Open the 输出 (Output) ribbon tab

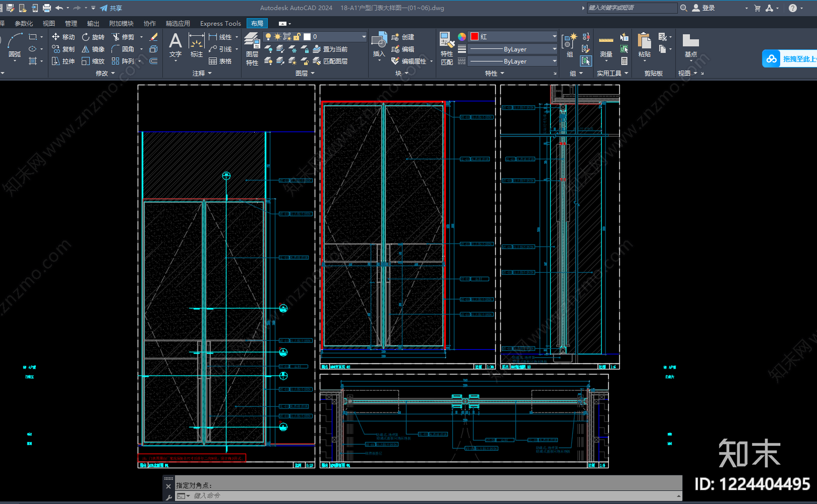[x=93, y=23]
